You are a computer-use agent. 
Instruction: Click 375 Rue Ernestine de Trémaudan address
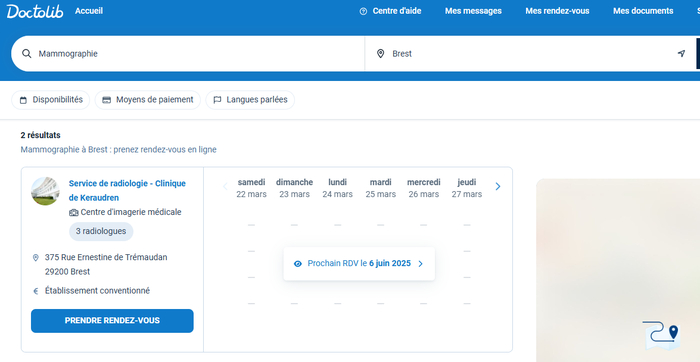[106, 264]
